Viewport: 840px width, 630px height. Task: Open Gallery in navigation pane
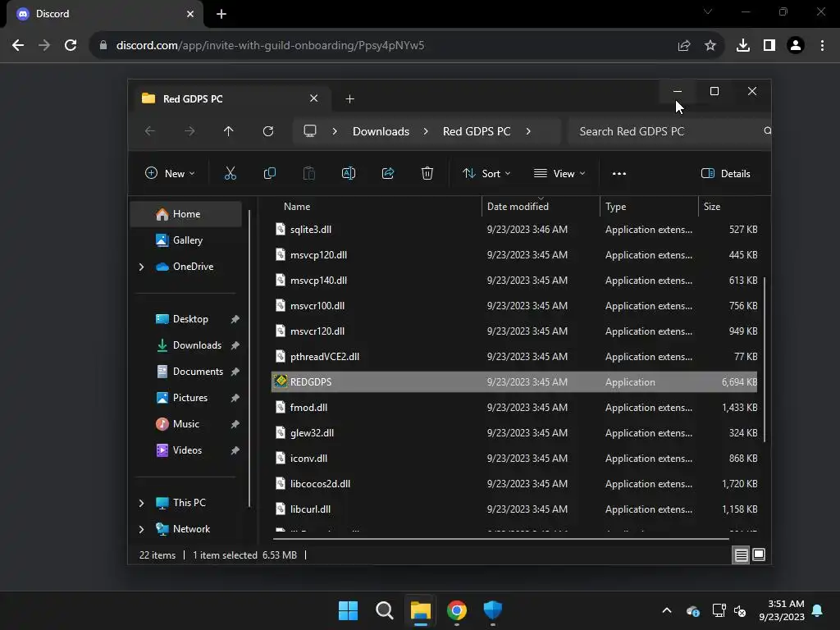pyautogui.click(x=186, y=240)
